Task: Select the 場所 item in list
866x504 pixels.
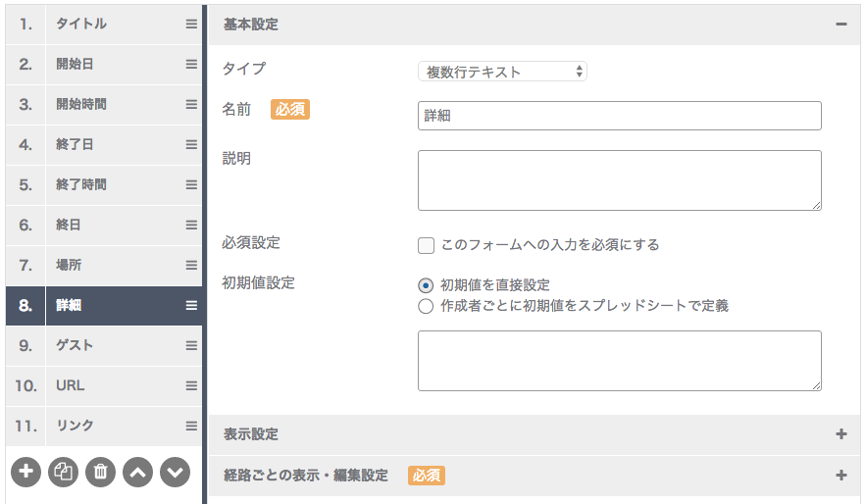Action: point(104,265)
